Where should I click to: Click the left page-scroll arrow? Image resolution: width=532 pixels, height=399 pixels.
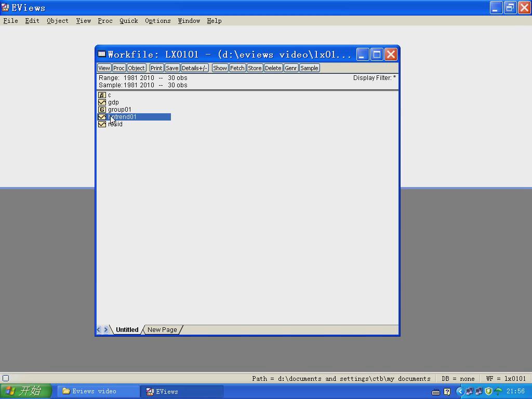(99, 330)
